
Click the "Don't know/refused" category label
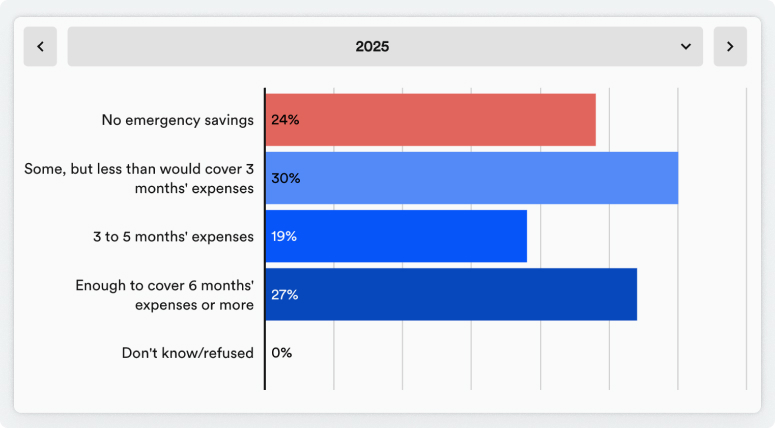pyautogui.click(x=187, y=352)
